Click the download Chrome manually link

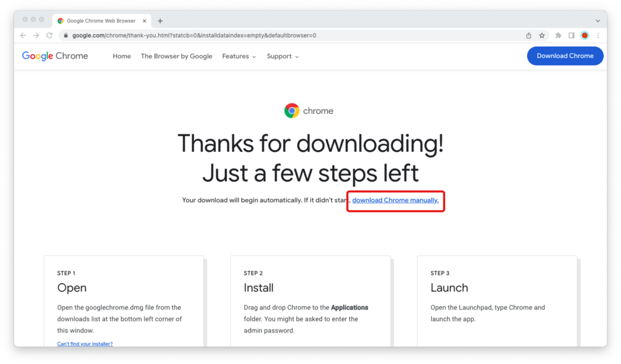(395, 200)
